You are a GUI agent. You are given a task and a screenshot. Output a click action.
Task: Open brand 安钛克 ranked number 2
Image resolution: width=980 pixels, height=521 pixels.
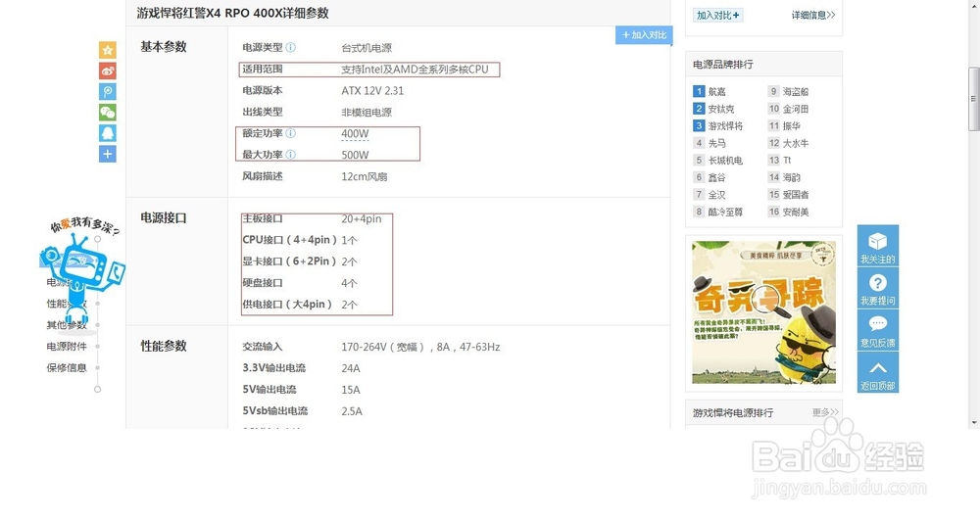click(x=721, y=109)
